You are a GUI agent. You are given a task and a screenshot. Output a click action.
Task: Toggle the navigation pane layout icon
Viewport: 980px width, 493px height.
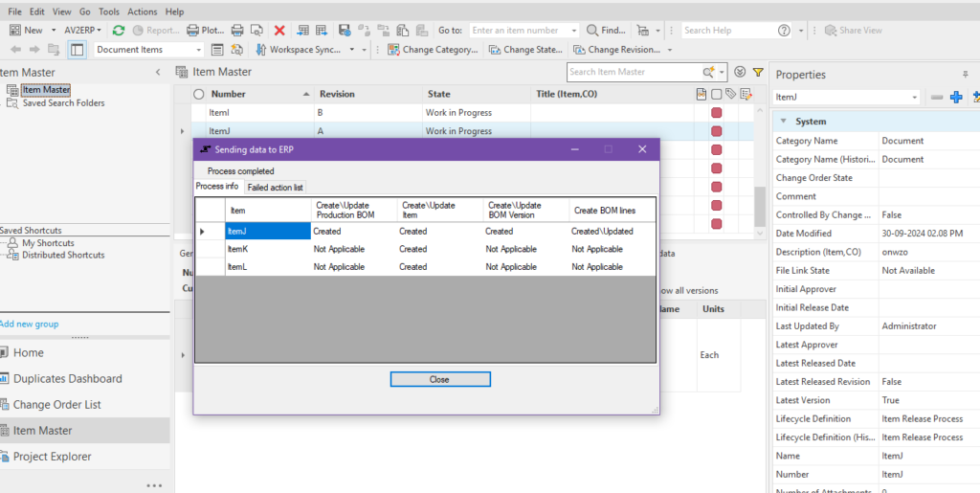click(77, 50)
